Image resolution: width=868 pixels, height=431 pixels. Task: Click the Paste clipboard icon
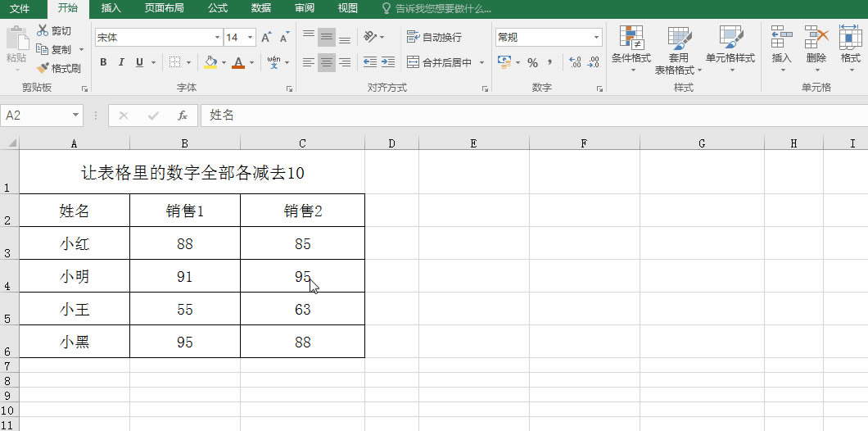coord(17,39)
